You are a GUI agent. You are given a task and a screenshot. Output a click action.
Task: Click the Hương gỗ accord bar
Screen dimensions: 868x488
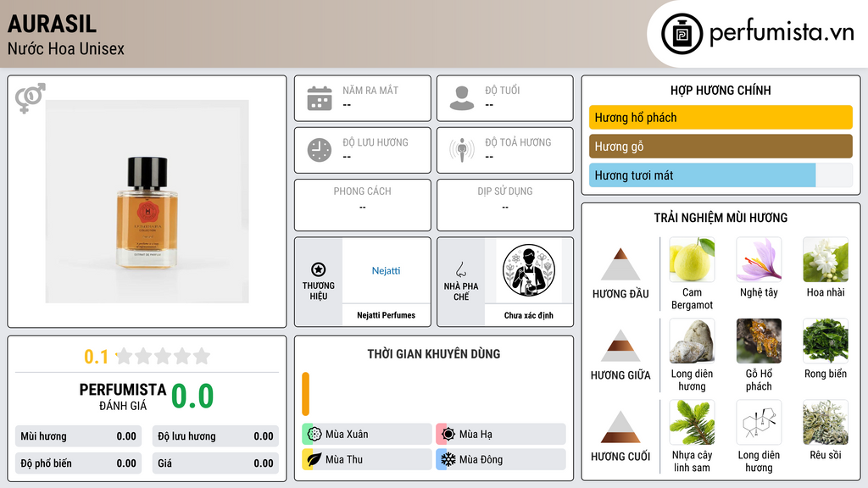[x=721, y=146]
